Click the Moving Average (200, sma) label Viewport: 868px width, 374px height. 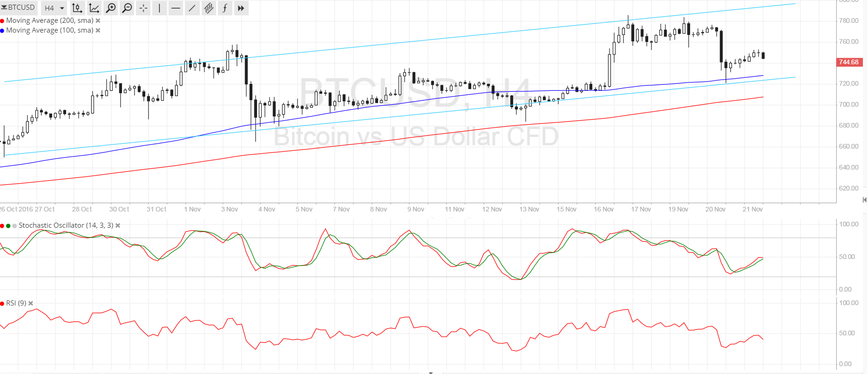(49, 20)
